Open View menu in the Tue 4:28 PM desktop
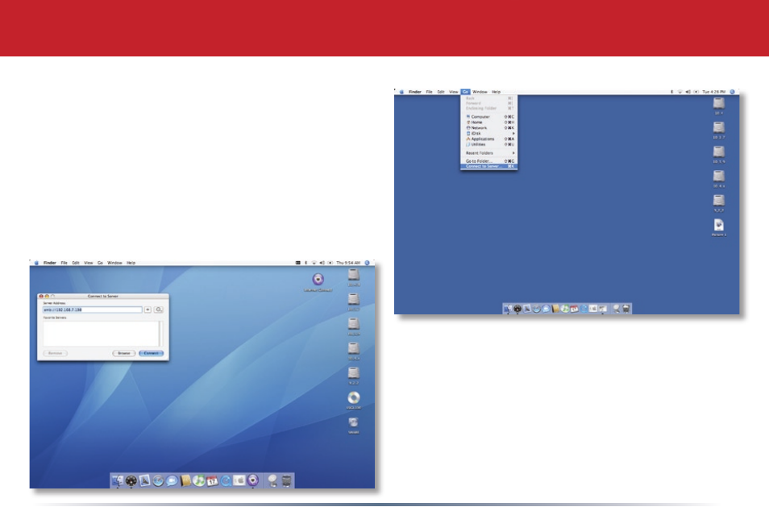 (x=453, y=92)
